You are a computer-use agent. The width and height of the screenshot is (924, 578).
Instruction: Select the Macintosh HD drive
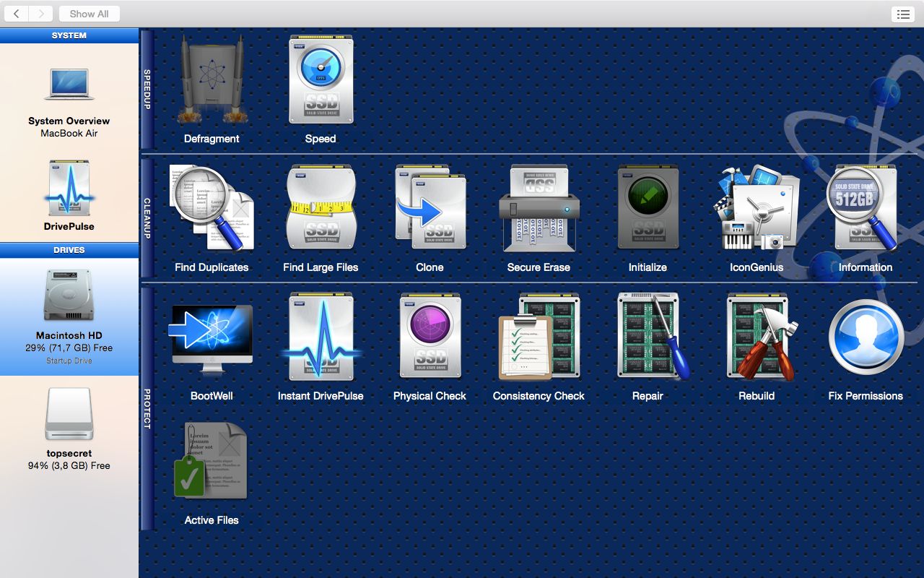pos(69,317)
